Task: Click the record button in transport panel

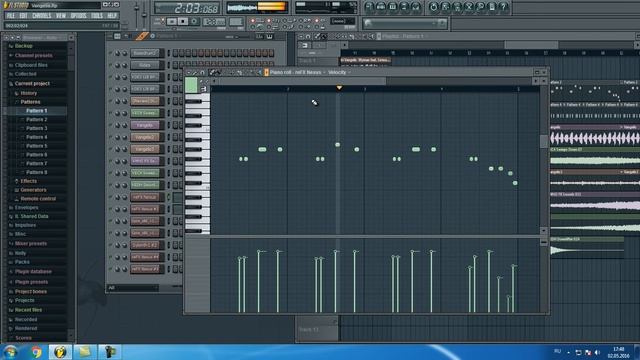Action: click(x=194, y=22)
